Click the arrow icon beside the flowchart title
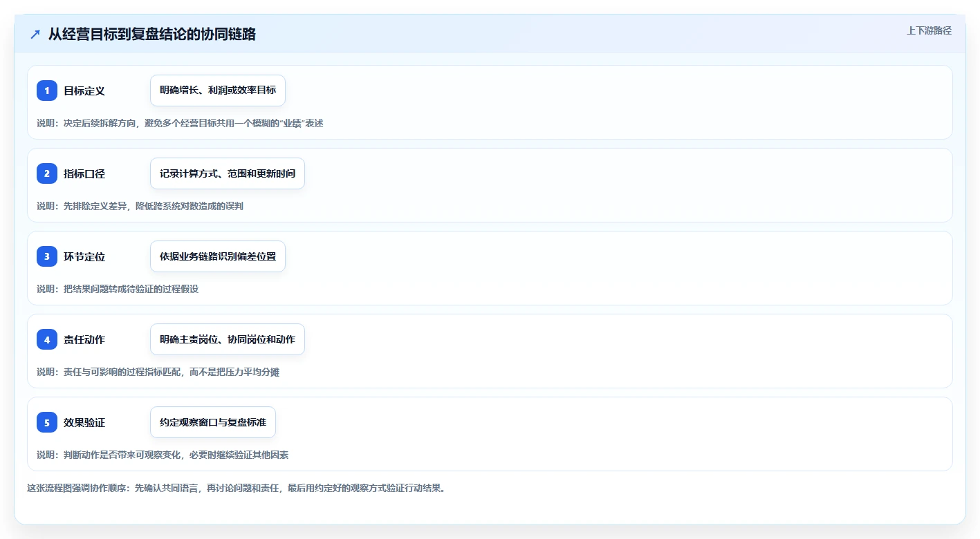 point(35,34)
